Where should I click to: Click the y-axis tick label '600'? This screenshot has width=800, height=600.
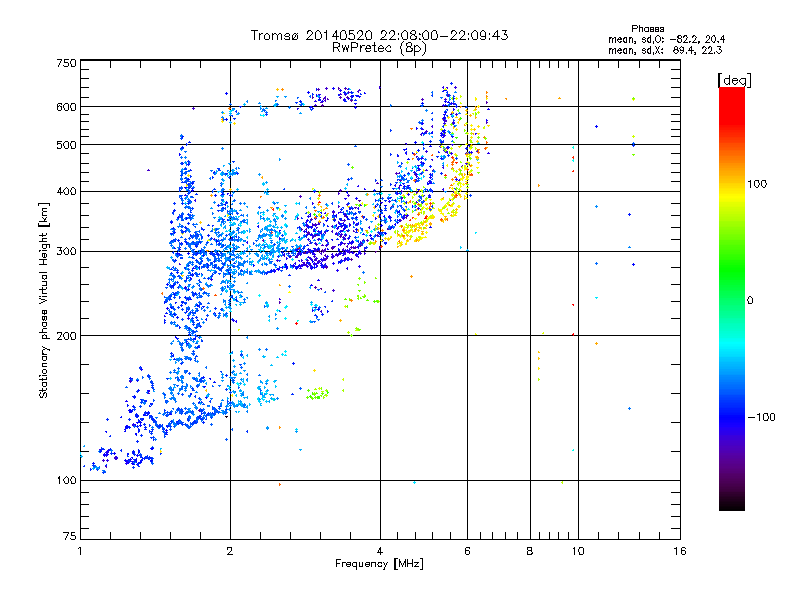point(67,107)
